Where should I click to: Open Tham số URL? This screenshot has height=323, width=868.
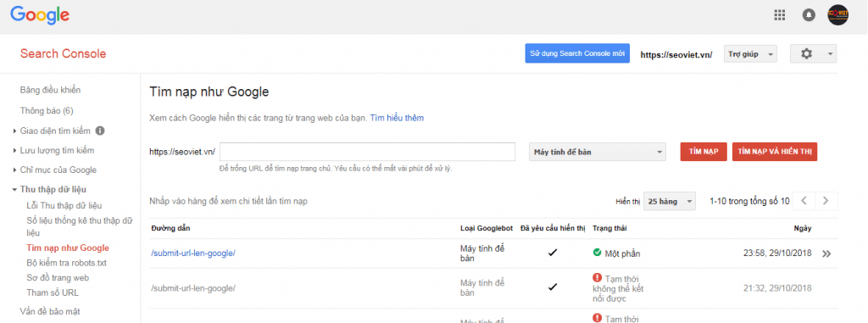tap(52, 292)
